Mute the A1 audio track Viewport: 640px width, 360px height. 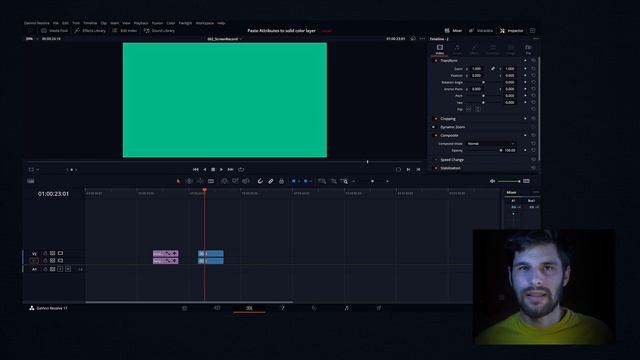point(68,269)
